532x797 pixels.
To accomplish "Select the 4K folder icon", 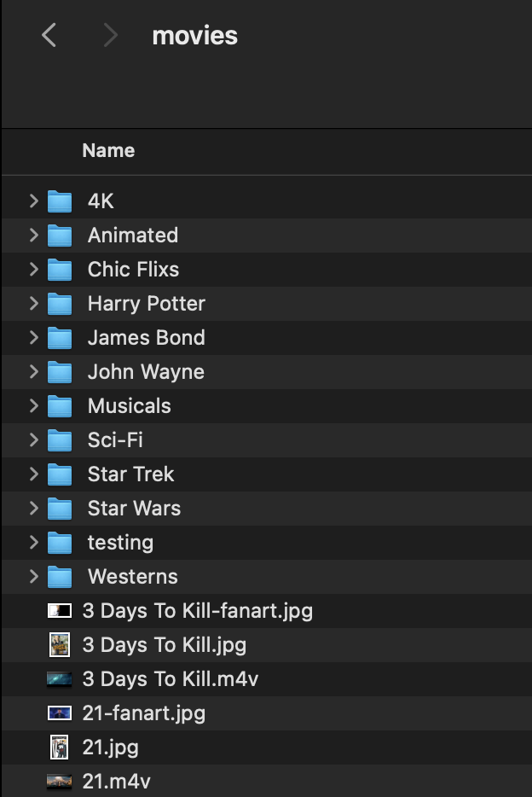I will point(60,201).
